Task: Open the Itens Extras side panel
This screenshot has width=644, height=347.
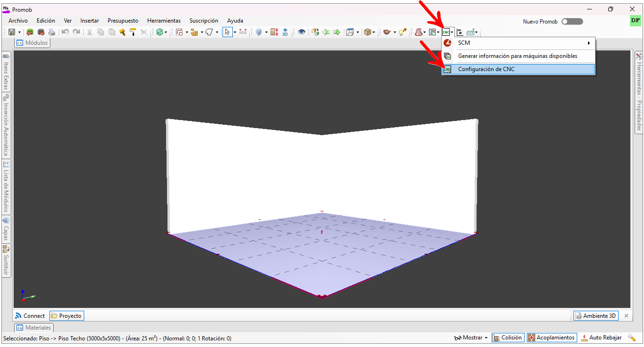Action: (x=6, y=72)
